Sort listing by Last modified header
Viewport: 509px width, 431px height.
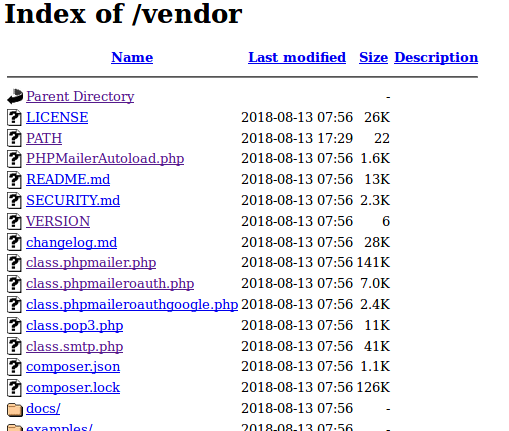(297, 57)
